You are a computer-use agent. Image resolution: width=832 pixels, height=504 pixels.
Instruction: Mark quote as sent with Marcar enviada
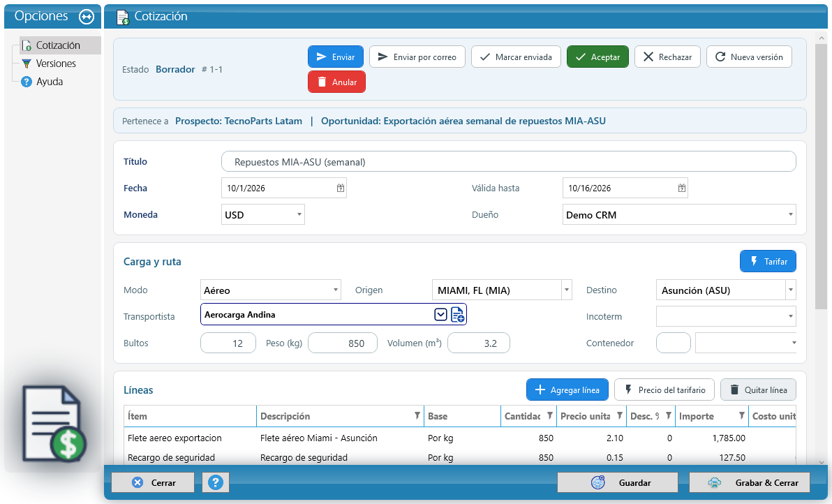[517, 57]
